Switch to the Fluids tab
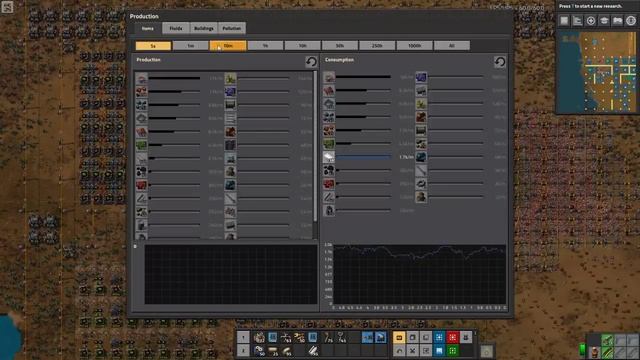Screen dimensions: 640x360 coord(176,28)
